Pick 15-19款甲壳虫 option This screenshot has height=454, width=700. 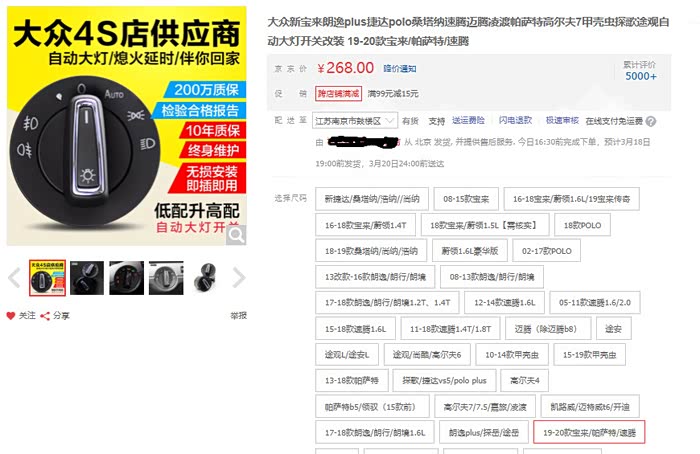tap(589, 354)
